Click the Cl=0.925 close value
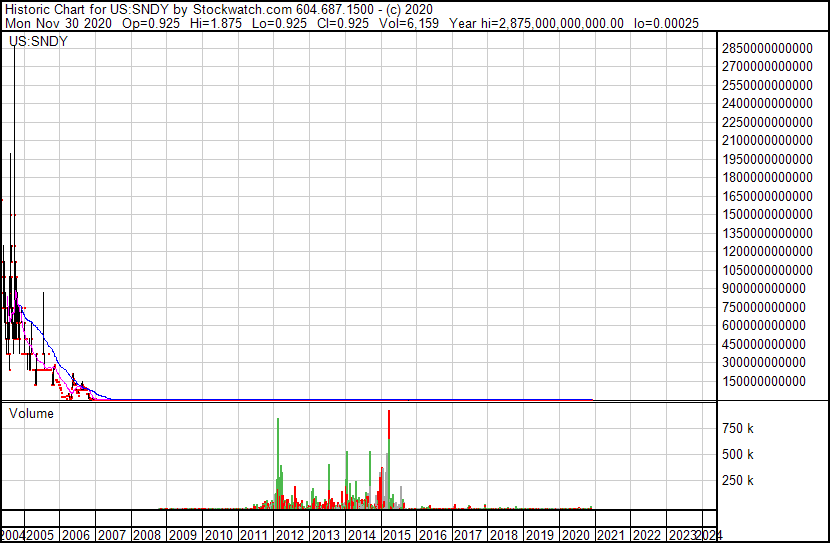Viewport: 830px width, 543px height. pos(343,23)
